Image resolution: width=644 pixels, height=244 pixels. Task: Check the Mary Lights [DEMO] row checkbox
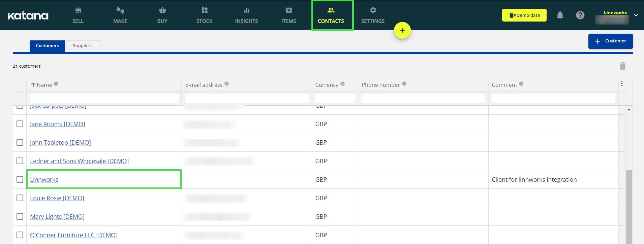point(20,216)
